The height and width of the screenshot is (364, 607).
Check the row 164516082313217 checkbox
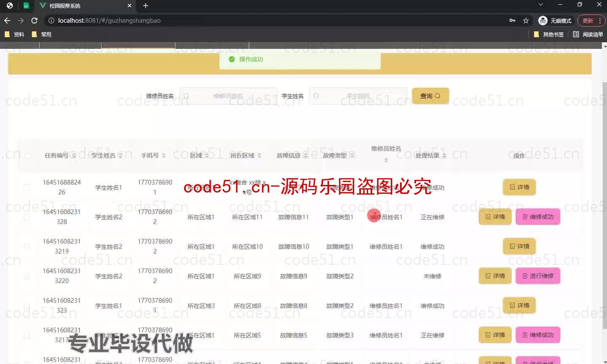pyautogui.click(x=27, y=335)
